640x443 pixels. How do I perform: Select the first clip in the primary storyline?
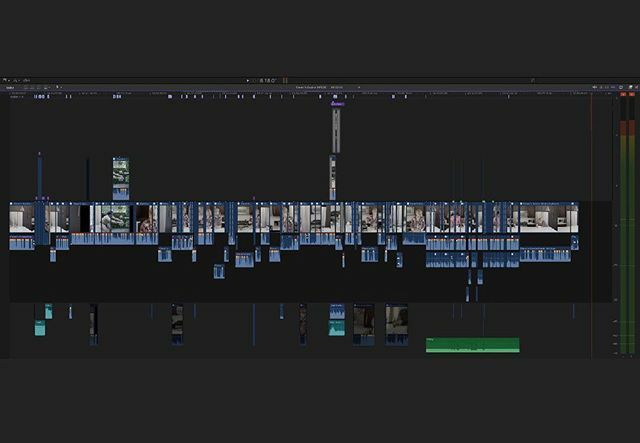22,217
